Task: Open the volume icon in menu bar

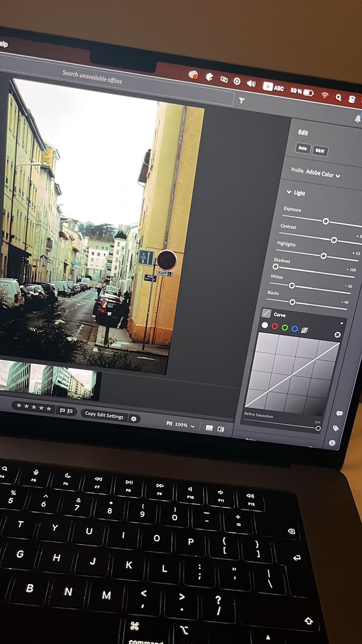Action: 251,84
